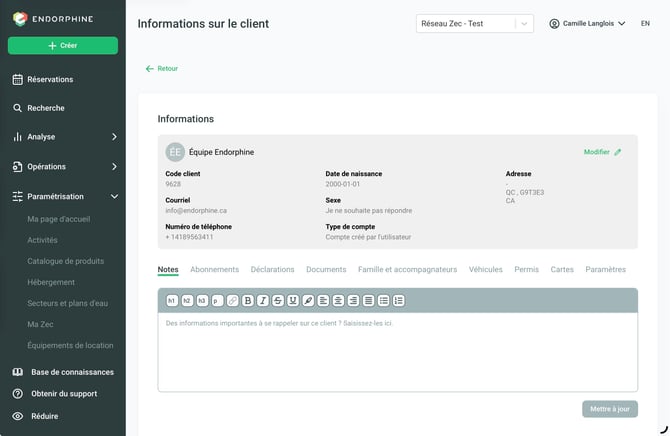The width and height of the screenshot is (670, 436).
Task: Insert a link using the chain icon
Action: 232,300
